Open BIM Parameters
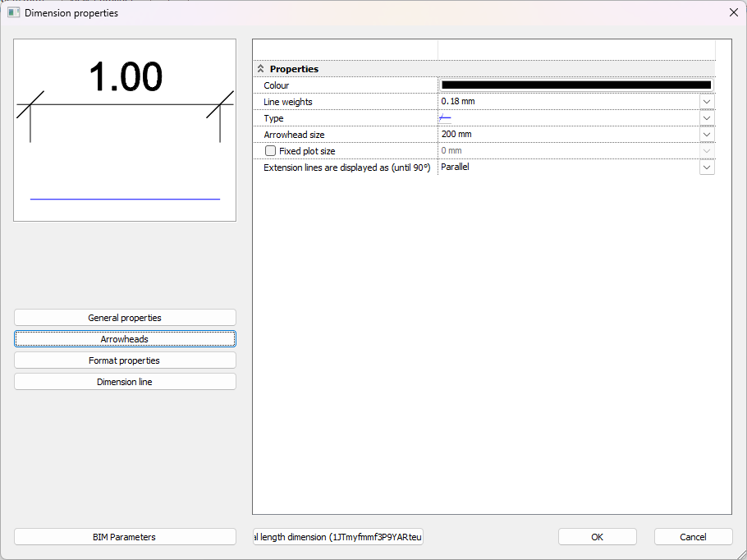This screenshot has height=560, width=747. [x=125, y=537]
